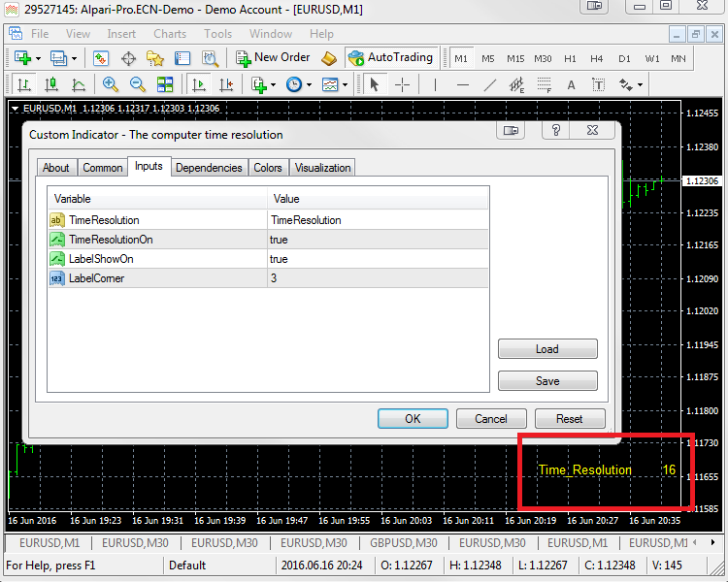Viewport: 728px width, 582px height.
Task: Open the new chart dropdown arrow
Action: tap(37, 59)
